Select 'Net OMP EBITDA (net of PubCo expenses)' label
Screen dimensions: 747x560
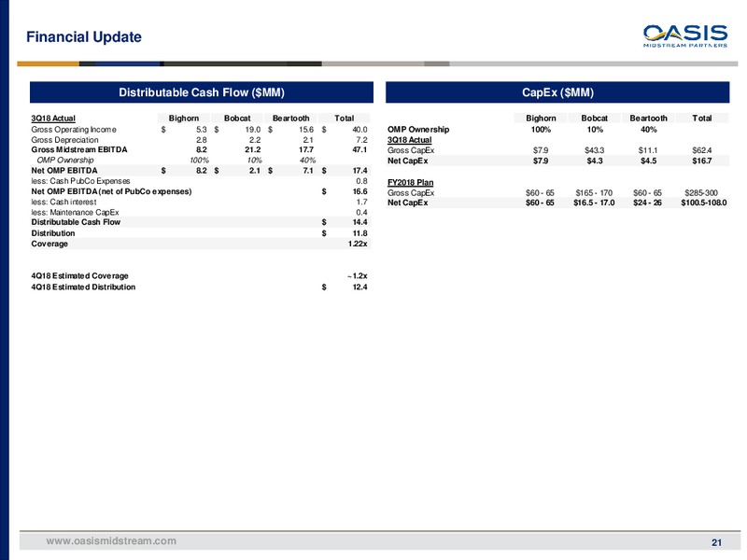111,191
